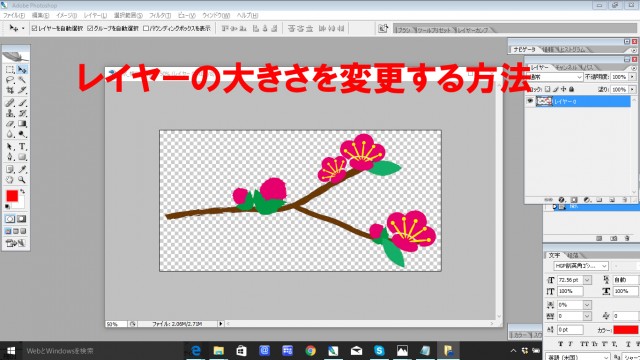The image size is (640, 360).
Task: Select the Dodge tool
Action: 22,133
